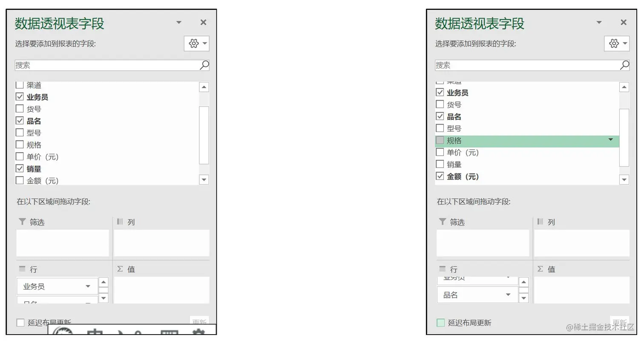The image size is (644, 341).
Task: Uncheck 品名 field in right panel
Action: click(x=440, y=116)
